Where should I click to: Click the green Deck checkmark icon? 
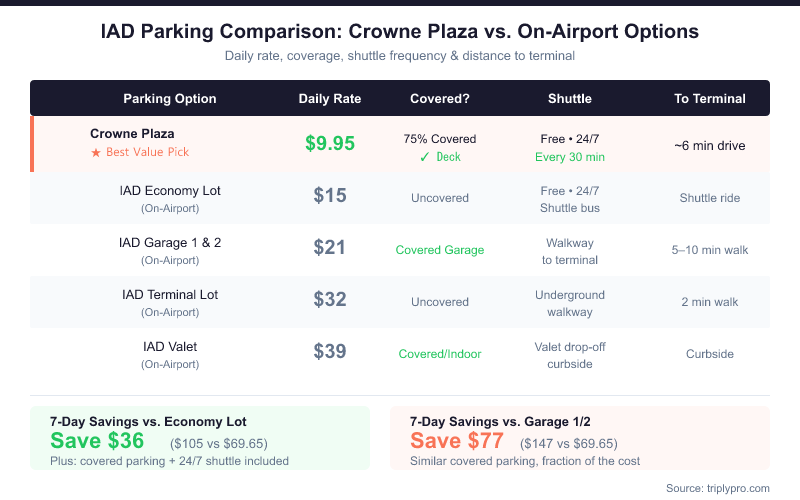pyautogui.click(x=425, y=157)
